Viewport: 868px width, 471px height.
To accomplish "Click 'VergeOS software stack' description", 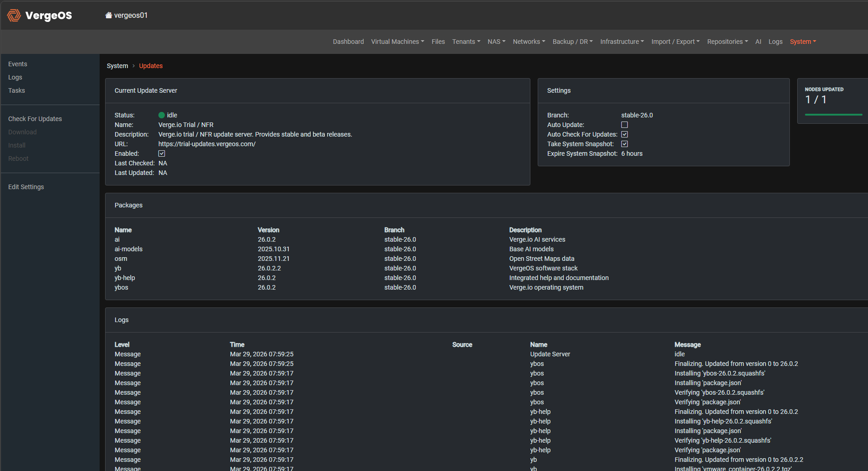I will 543,268.
